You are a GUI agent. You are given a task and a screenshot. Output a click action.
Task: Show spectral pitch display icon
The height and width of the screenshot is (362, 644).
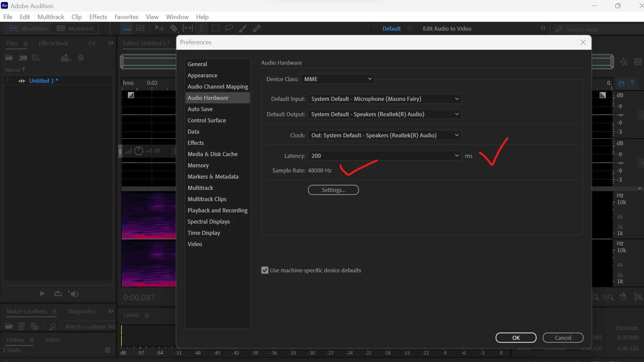click(x=140, y=28)
